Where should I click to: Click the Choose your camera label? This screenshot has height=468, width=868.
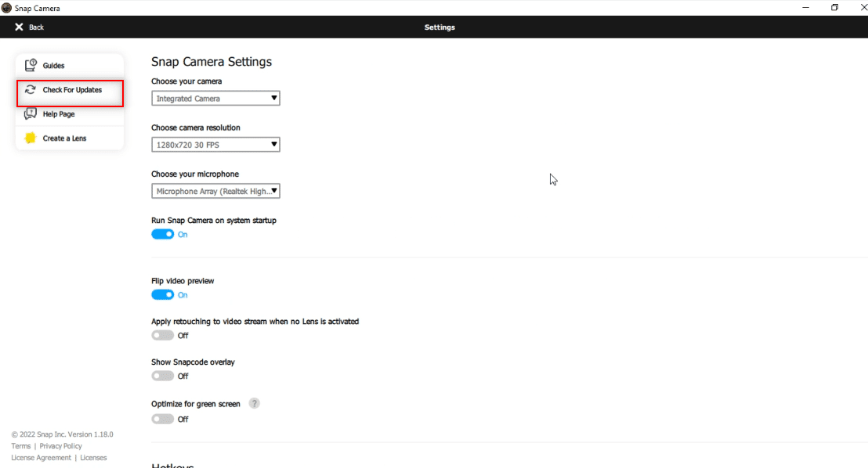point(186,81)
